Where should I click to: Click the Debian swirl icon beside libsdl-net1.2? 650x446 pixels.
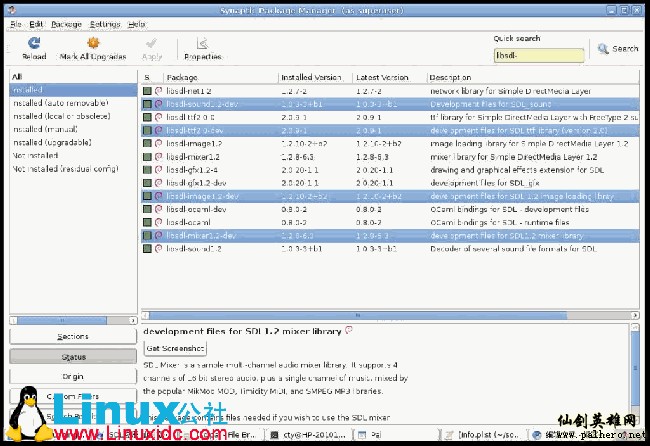pos(158,90)
